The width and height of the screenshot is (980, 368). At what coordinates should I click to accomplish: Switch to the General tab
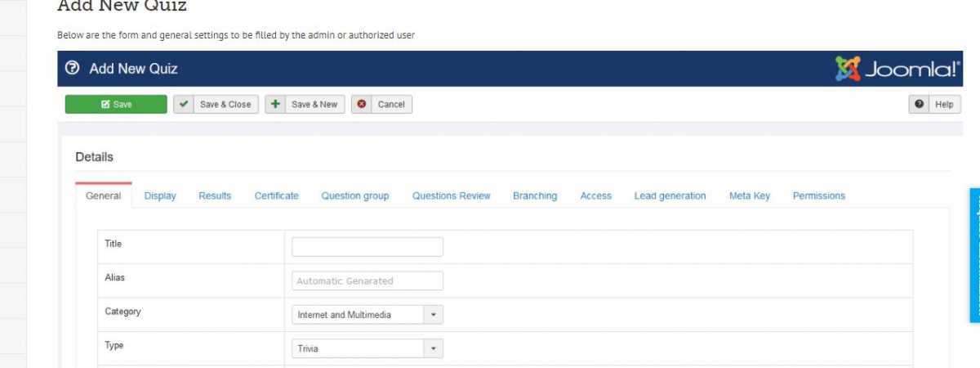pos(104,196)
